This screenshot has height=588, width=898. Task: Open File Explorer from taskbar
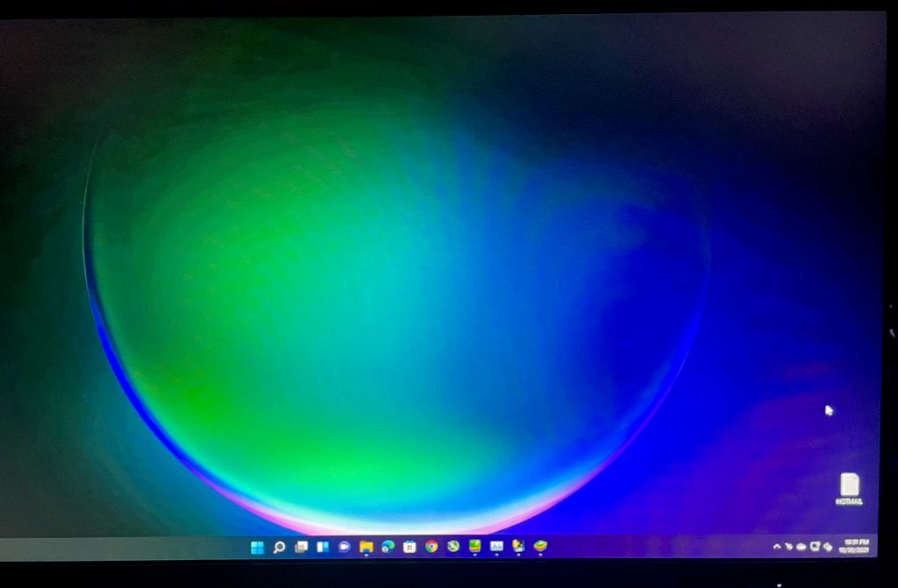click(366, 548)
